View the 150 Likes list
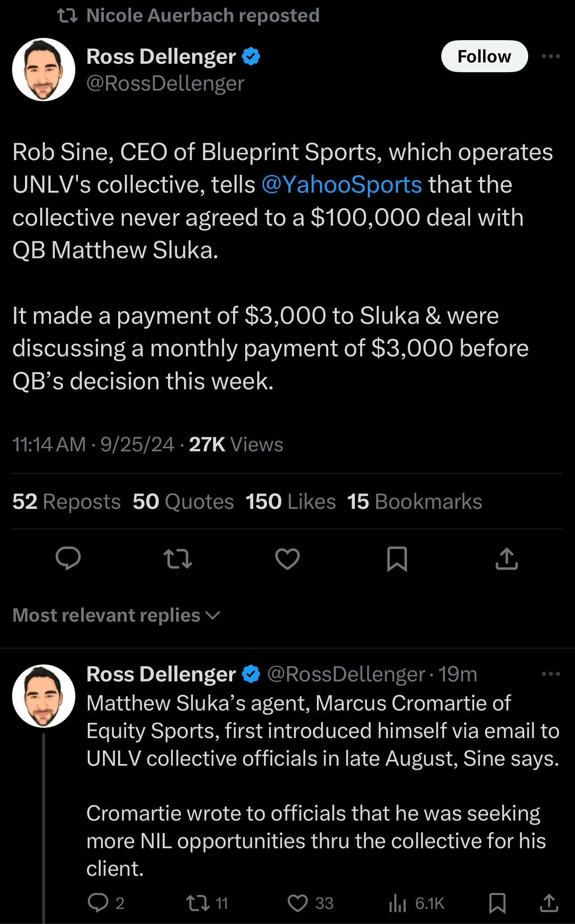 [x=291, y=502]
